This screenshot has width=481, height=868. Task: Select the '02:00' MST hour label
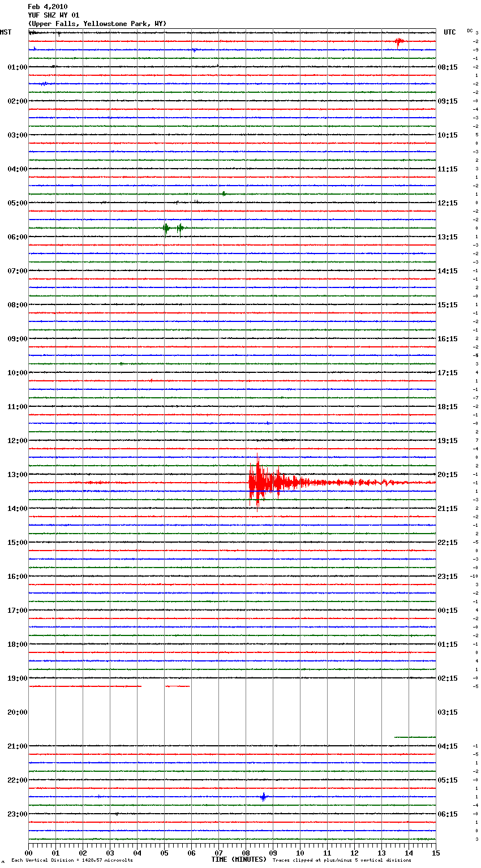click(17, 101)
